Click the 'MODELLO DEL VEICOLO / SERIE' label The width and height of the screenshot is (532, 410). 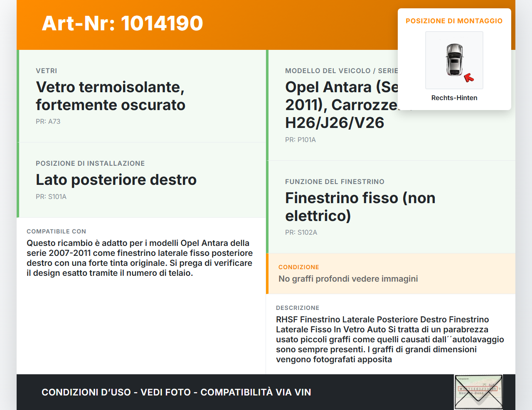point(342,71)
